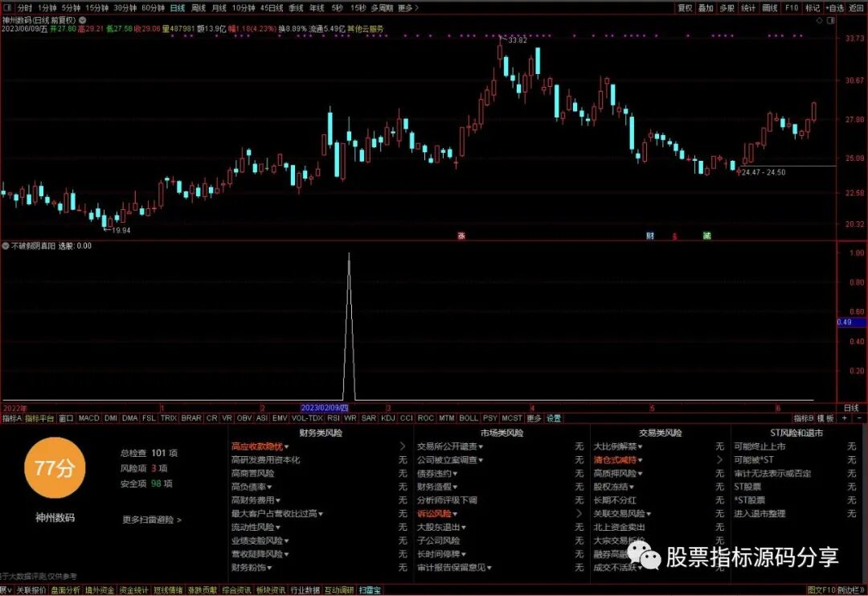Click 指标A toggle
Image resolution: width=868 pixels, height=596 pixels.
coord(11,418)
